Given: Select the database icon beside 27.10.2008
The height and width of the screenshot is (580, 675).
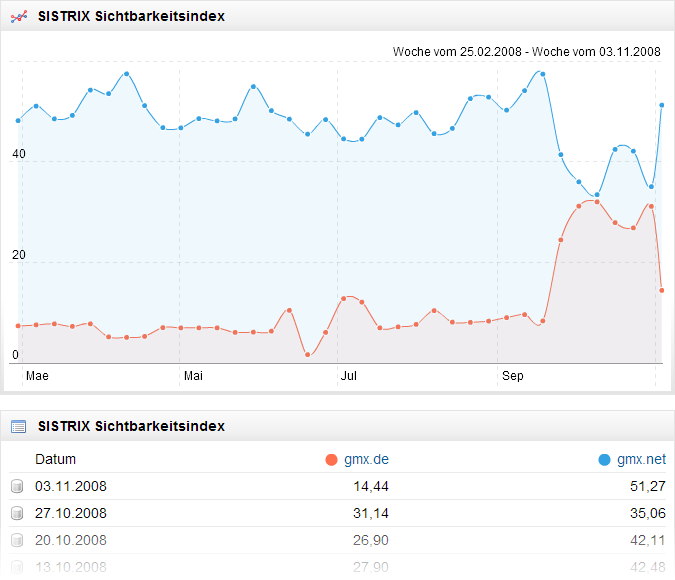Looking at the screenshot, I should (17, 514).
